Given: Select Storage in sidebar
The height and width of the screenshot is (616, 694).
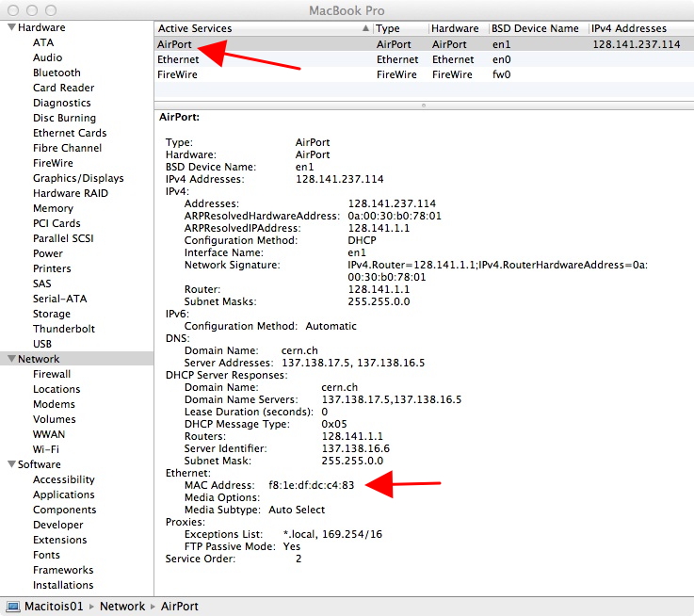Looking at the screenshot, I should [x=52, y=314].
